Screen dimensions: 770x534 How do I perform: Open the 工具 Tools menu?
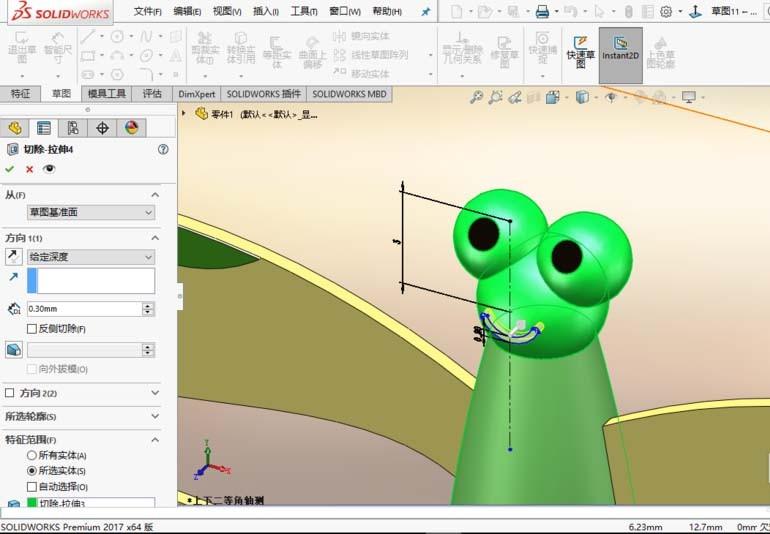click(x=304, y=11)
